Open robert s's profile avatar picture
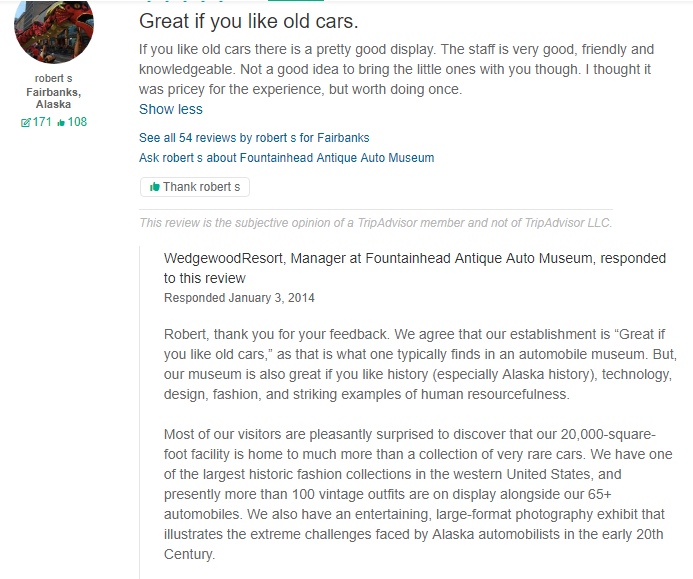Image resolution: width=693 pixels, height=579 pixels. (54, 27)
